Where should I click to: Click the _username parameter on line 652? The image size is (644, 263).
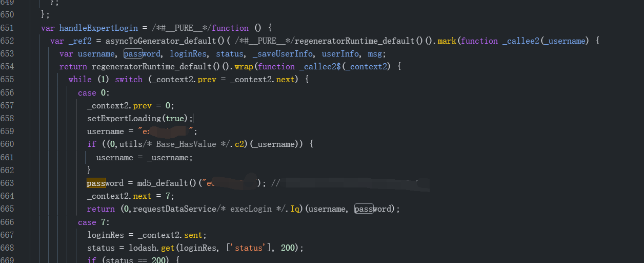(x=564, y=41)
